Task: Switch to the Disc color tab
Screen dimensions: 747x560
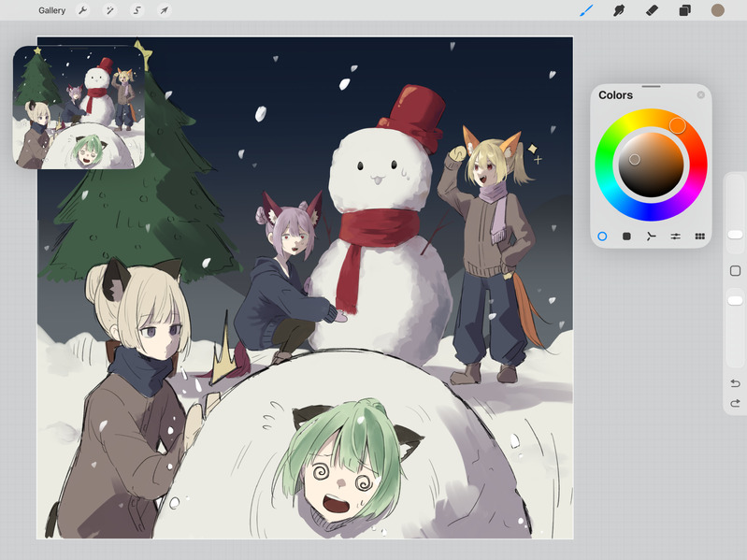Action: pos(602,237)
